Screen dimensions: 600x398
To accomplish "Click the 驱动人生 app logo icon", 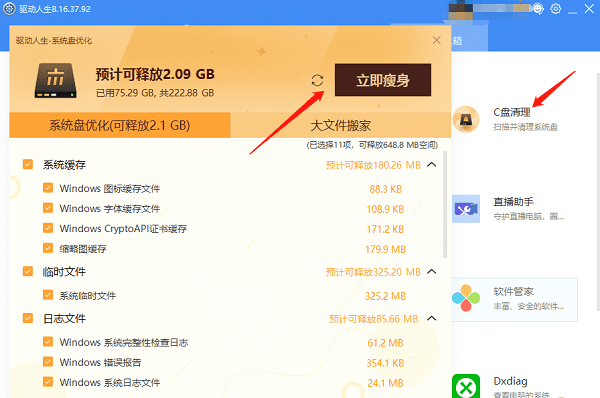I will [x=9, y=8].
